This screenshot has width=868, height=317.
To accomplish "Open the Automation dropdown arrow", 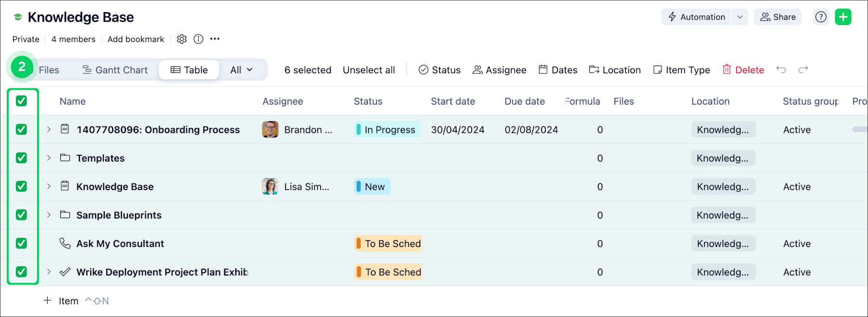I will (x=740, y=17).
